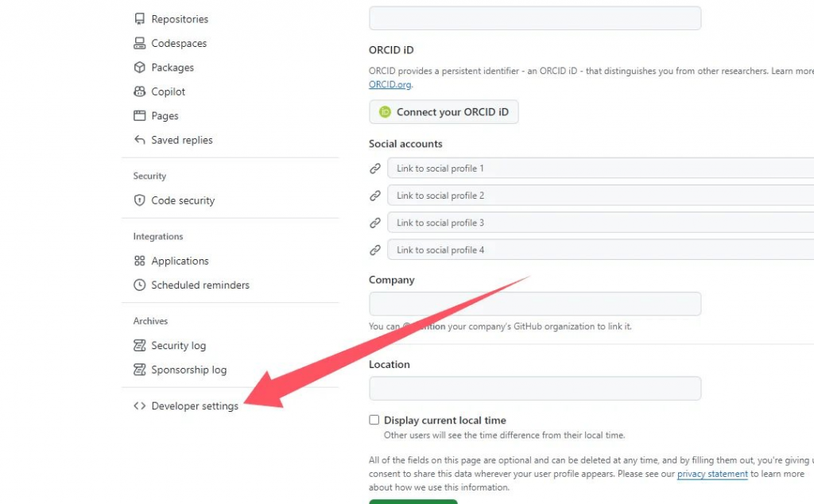The height and width of the screenshot is (504, 814).
Task: Click into the Company text field
Action: [535, 304]
